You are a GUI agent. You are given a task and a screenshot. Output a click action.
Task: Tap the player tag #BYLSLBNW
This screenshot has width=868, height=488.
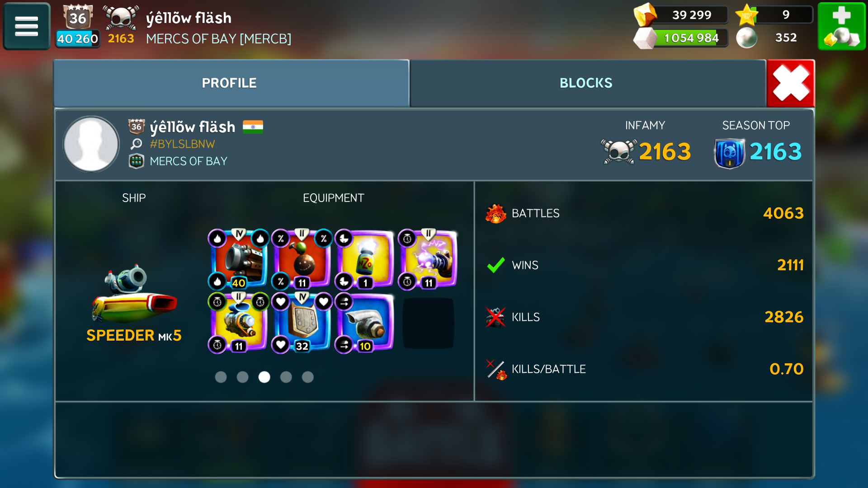coord(182,144)
